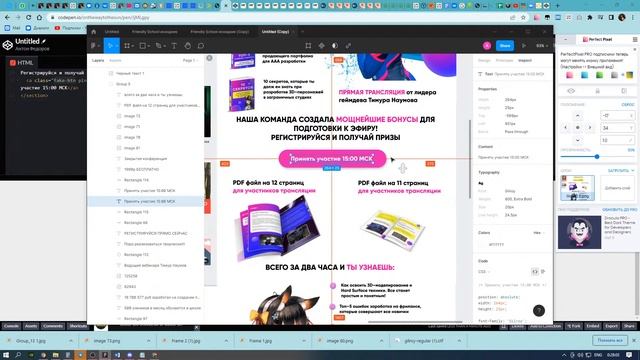Expand options for Frame 1.jpg download

pos(304,340)
